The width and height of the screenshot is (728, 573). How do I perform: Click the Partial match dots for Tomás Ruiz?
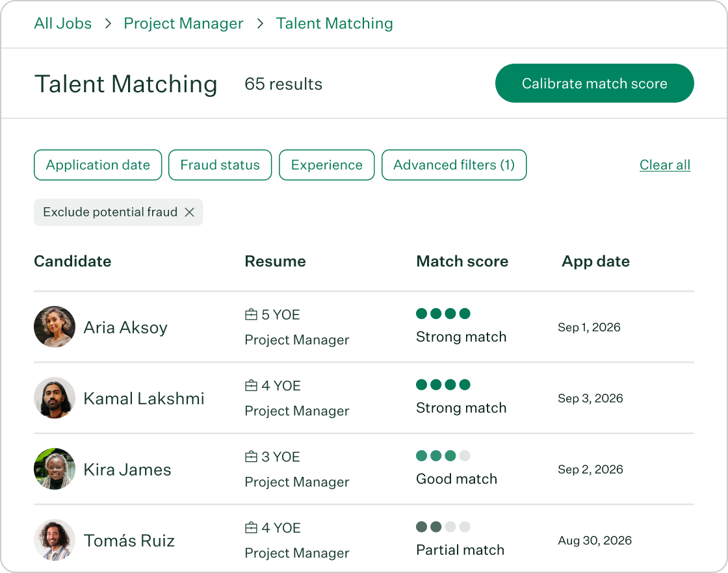(x=443, y=527)
